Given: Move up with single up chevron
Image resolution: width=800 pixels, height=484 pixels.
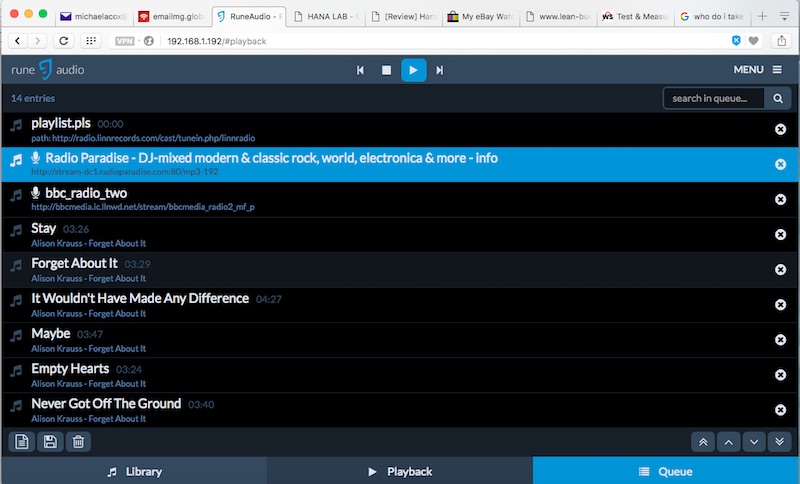Looking at the screenshot, I should click(x=728, y=442).
